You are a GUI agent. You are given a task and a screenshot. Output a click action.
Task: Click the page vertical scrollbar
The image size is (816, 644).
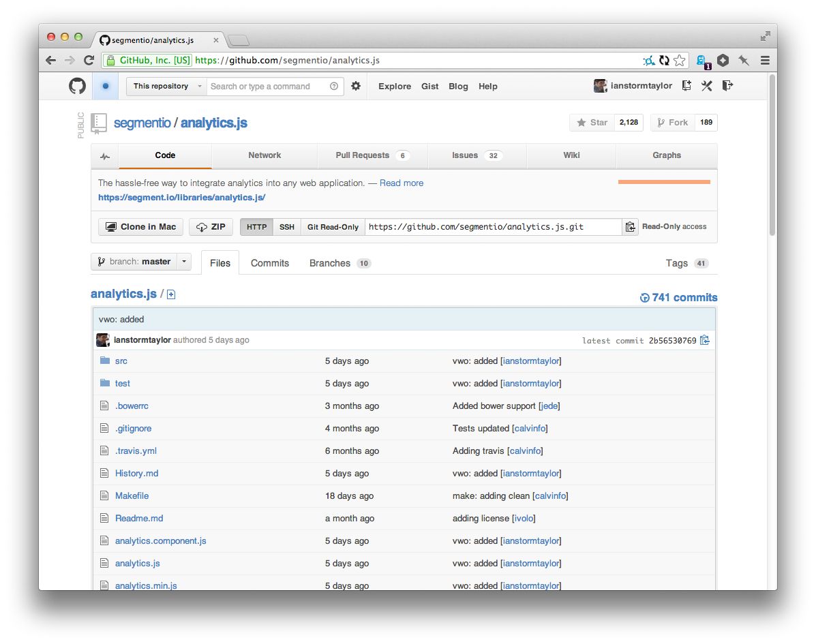coord(772,156)
